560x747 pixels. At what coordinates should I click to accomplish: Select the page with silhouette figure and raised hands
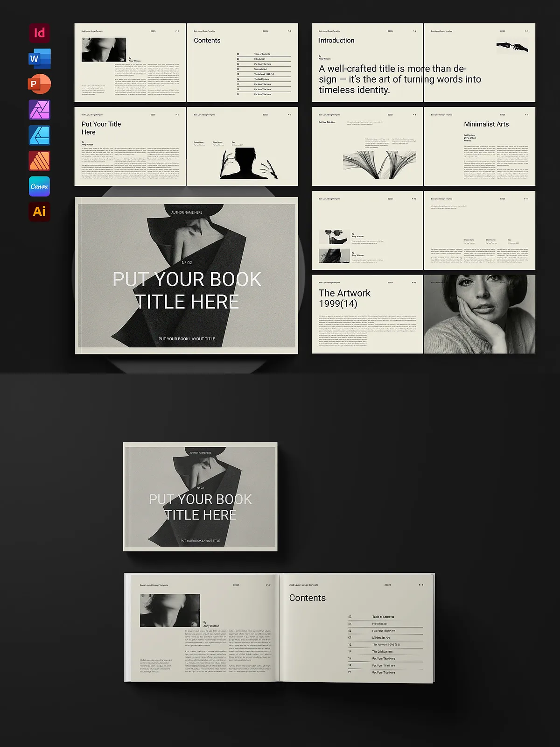click(242, 146)
